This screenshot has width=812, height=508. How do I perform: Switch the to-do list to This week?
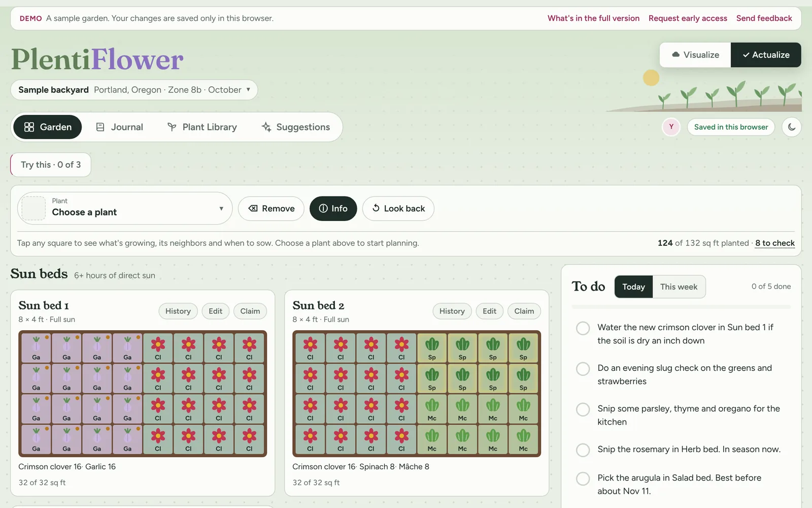[x=679, y=287]
